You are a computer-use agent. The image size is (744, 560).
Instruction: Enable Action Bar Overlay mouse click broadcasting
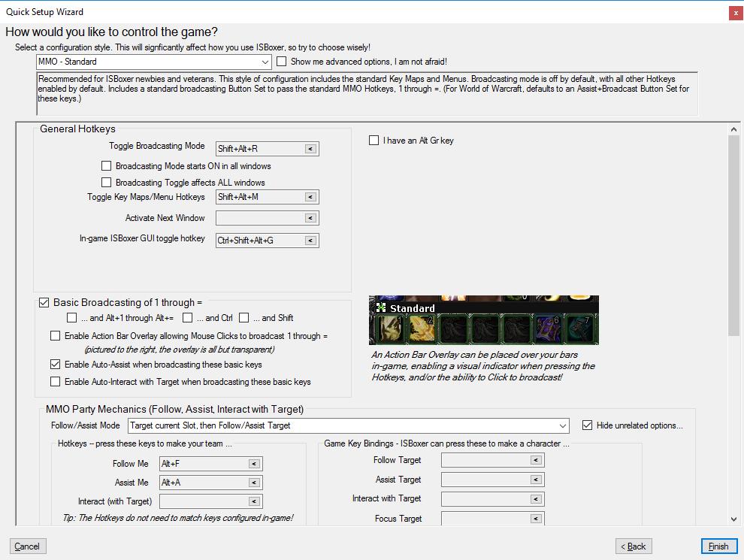(x=55, y=336)
